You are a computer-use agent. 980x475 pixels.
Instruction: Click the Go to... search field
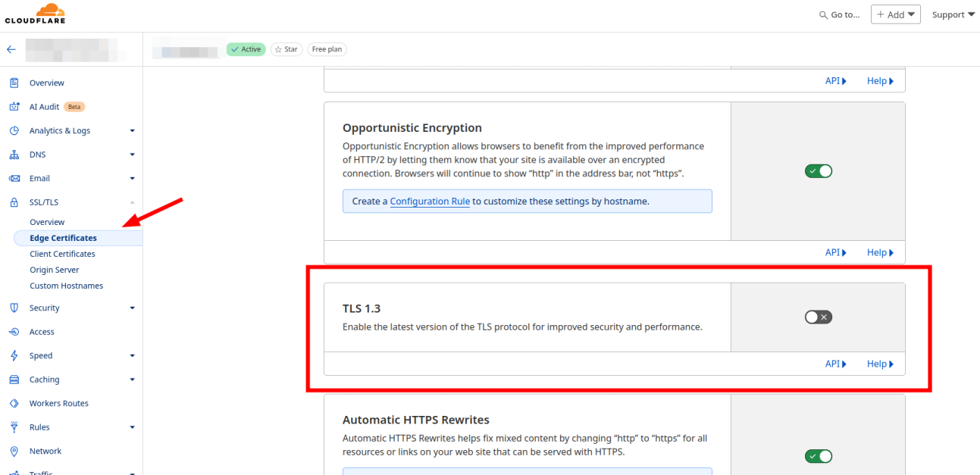[840, 14]
